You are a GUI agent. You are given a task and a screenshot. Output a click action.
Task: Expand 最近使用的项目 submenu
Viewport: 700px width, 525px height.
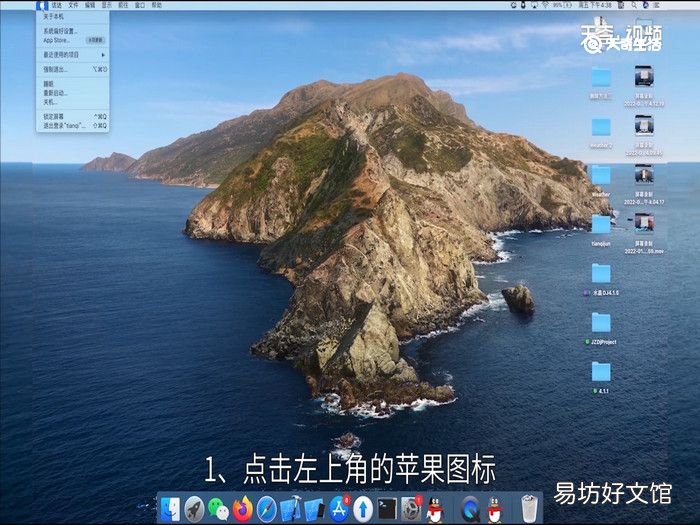(73, 55)
